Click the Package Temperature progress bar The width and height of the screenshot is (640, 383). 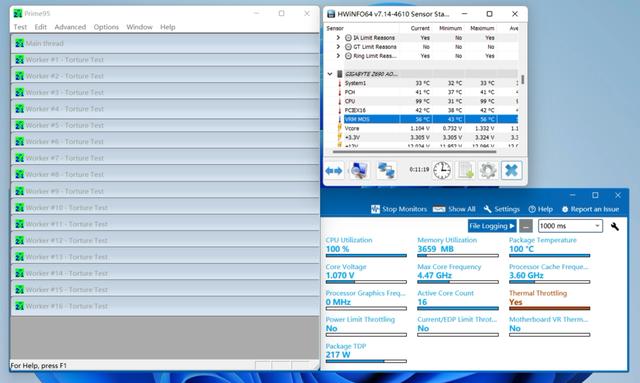[549, 256]
